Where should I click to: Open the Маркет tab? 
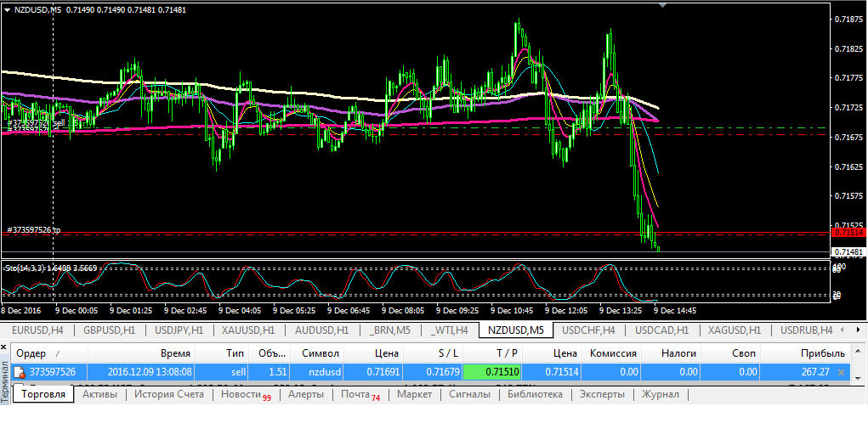coord(415,394)
